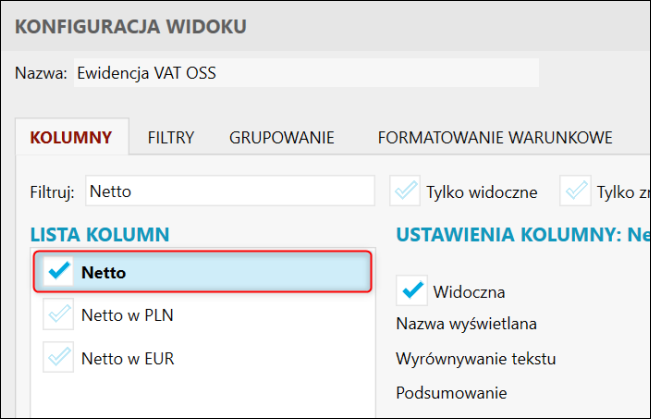651x419 pixels.
Task: Tick the Netto w PLN checkbox
Action: click(x=59, y=315)
